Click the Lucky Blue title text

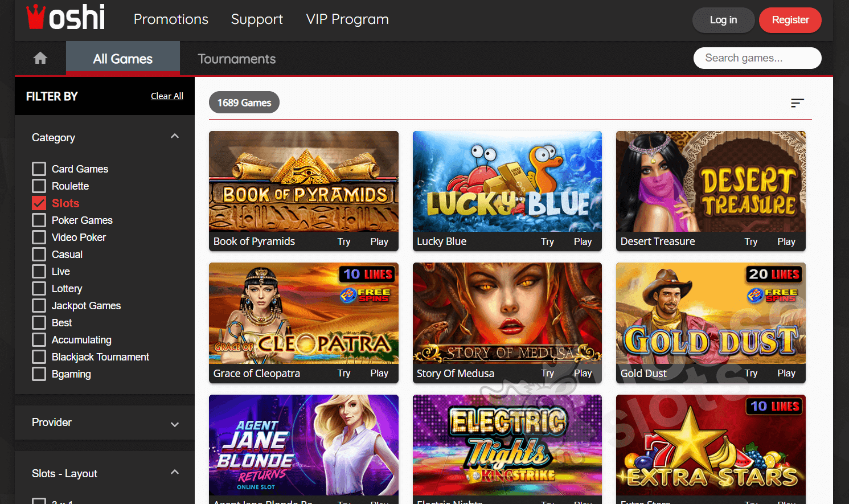442,241
